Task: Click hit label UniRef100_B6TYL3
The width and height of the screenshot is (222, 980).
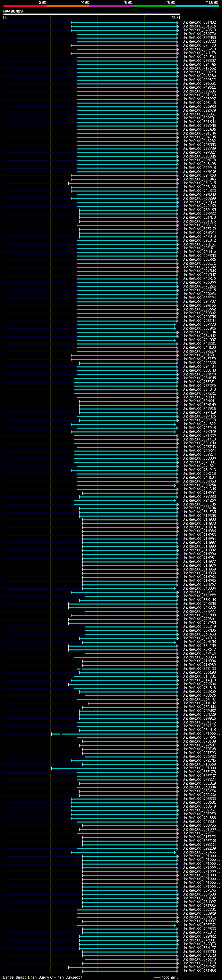Action: 199,439
